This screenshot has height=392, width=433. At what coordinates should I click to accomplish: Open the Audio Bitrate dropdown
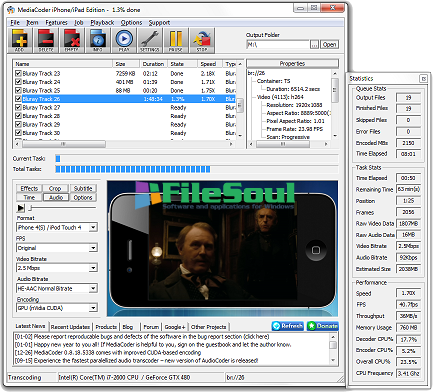93,288
